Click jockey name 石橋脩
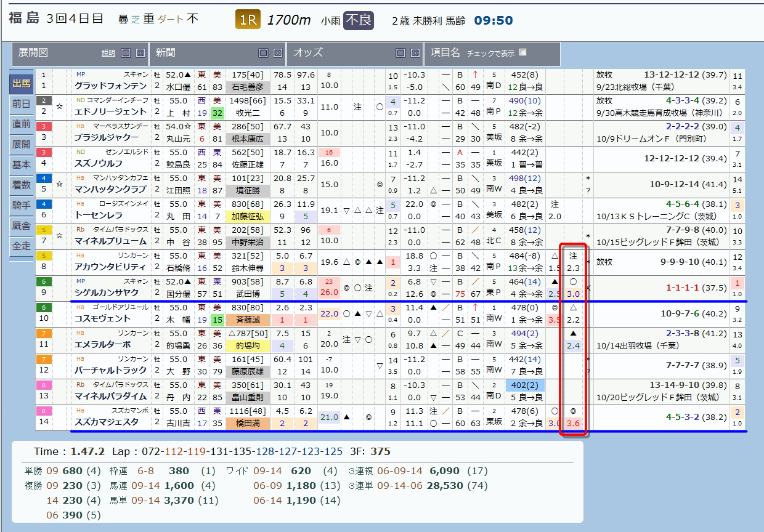Screen dimensions: 764x532 point(179,268)
